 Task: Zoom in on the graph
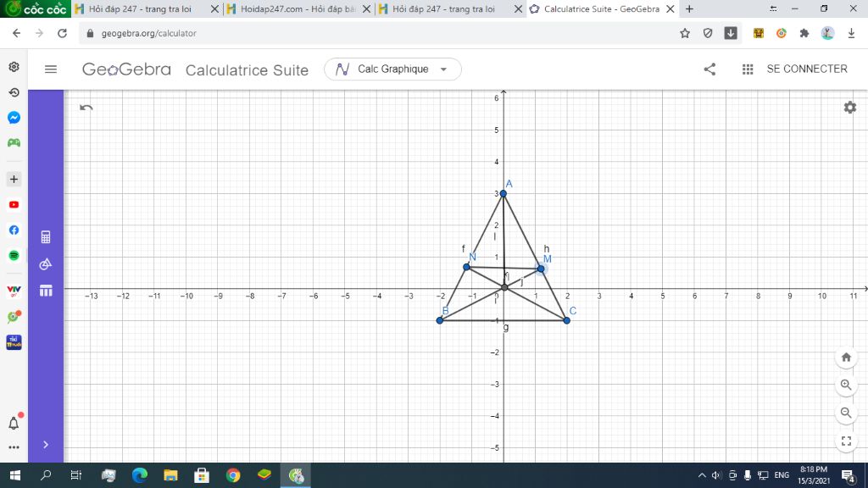pyautogui.click(x=846, y=385)
